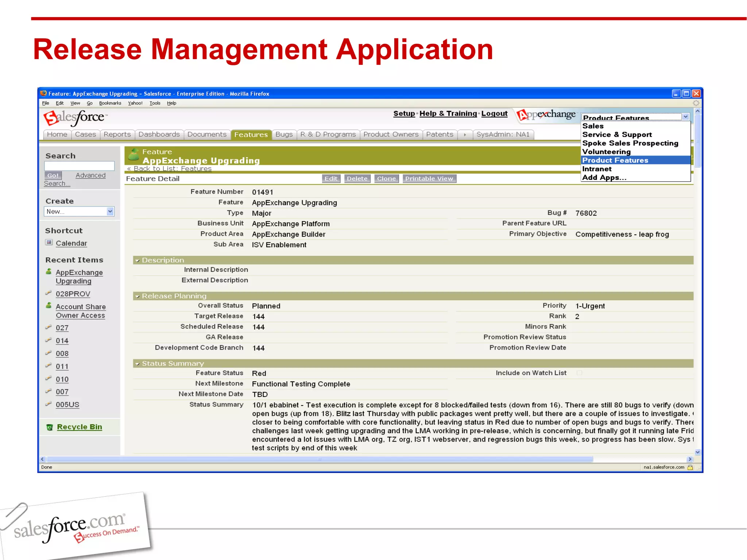Collapse the Release Planning section
The image size is (747, 560).
pos(138,296)
